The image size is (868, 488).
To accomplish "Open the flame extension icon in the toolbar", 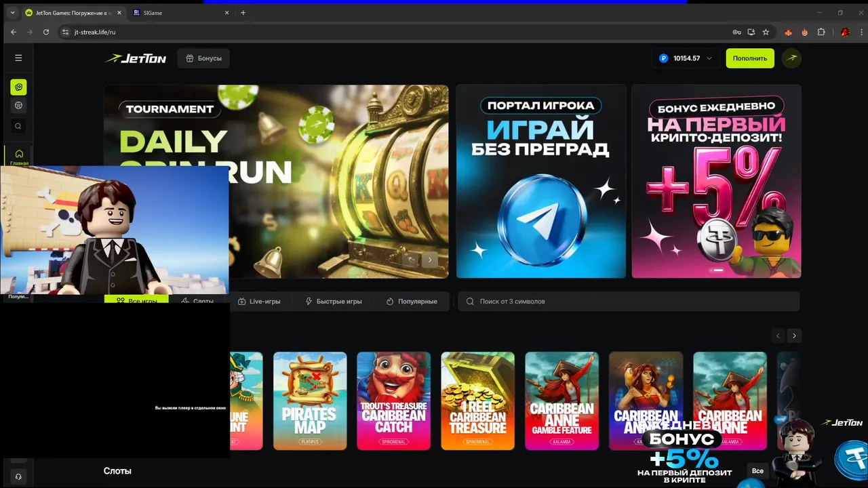I will pos(805,32).
